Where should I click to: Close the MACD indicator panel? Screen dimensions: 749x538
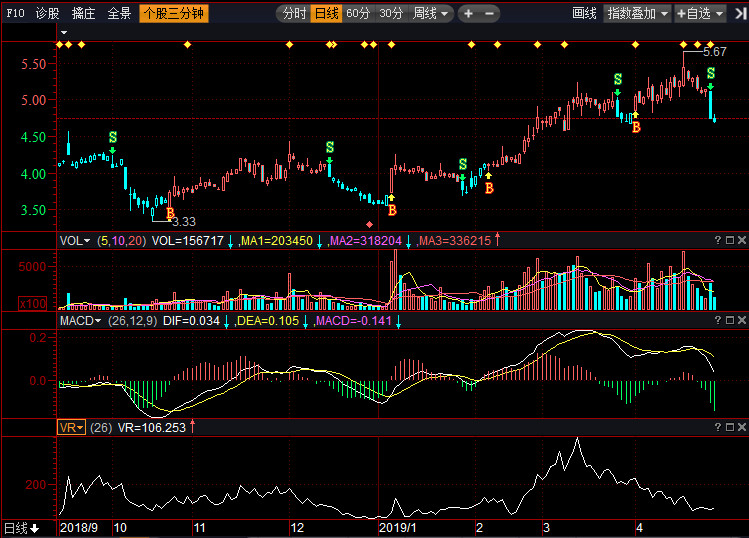pyautogui.click(x=741, y=320)
